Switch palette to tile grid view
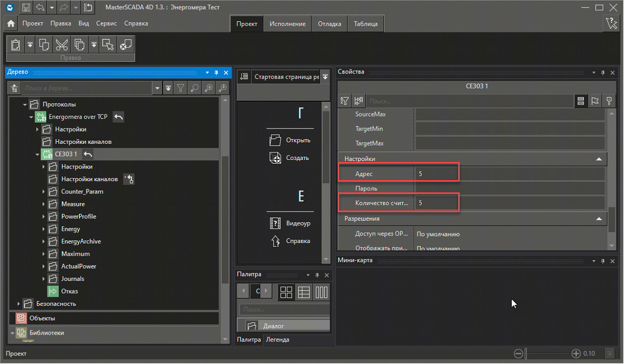This screenshot has height=364, width=624. [x=286, y=292]
